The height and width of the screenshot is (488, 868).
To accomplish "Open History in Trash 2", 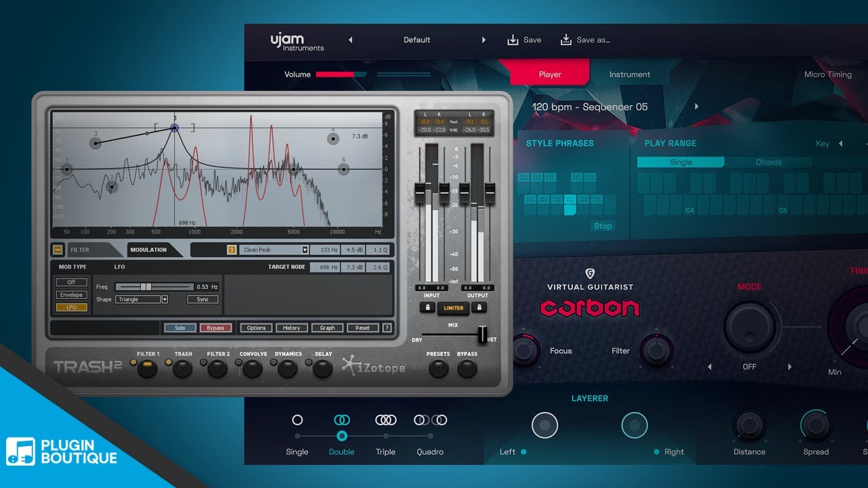I will 292,327.
